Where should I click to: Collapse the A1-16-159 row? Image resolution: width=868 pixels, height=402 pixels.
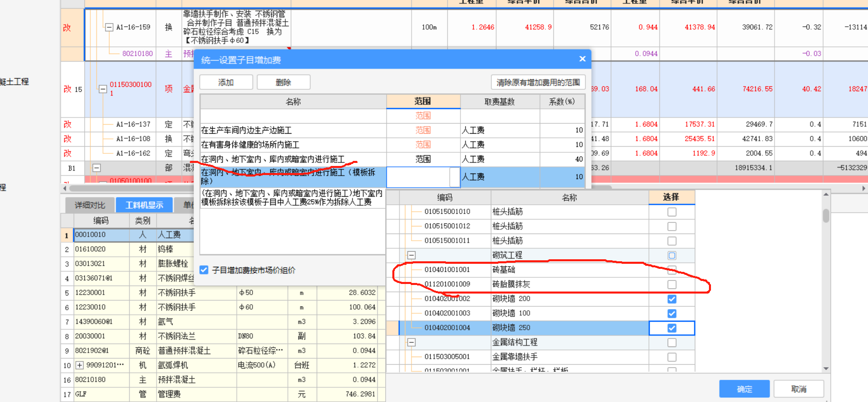click(x=109, y=27)
